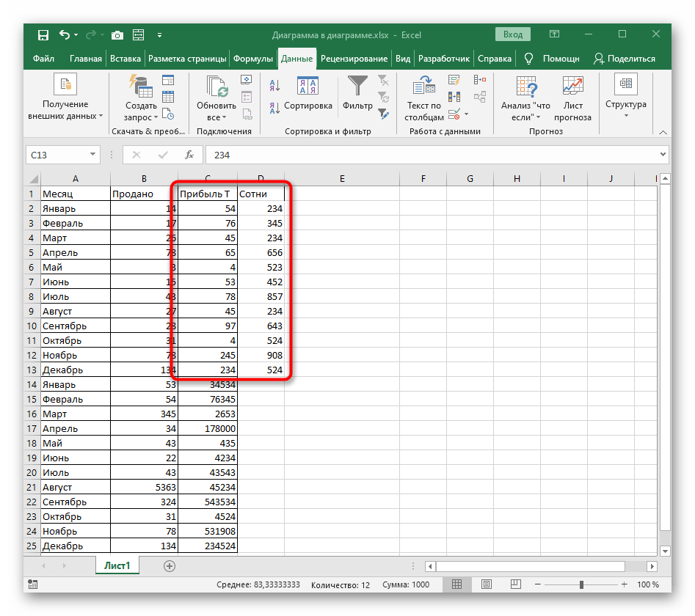Click Flash Fill icon

(x=454, y=80)
